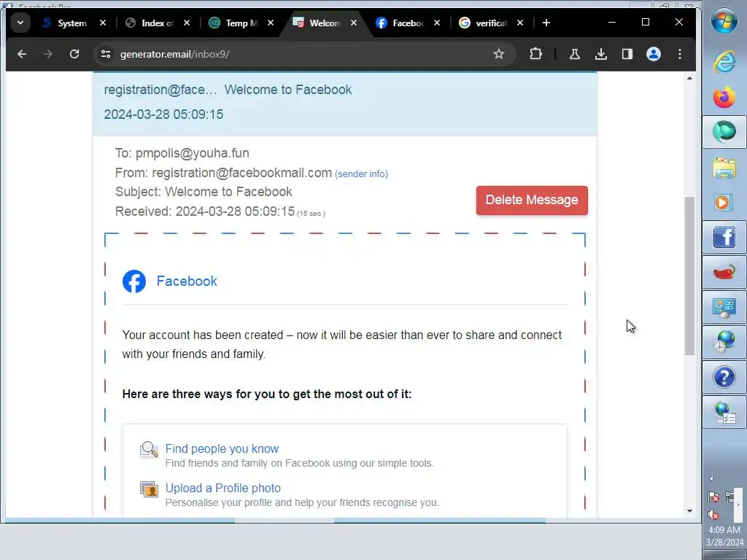
Task: Show hidden tray icons arrow
Action: (x=711, y=478)
